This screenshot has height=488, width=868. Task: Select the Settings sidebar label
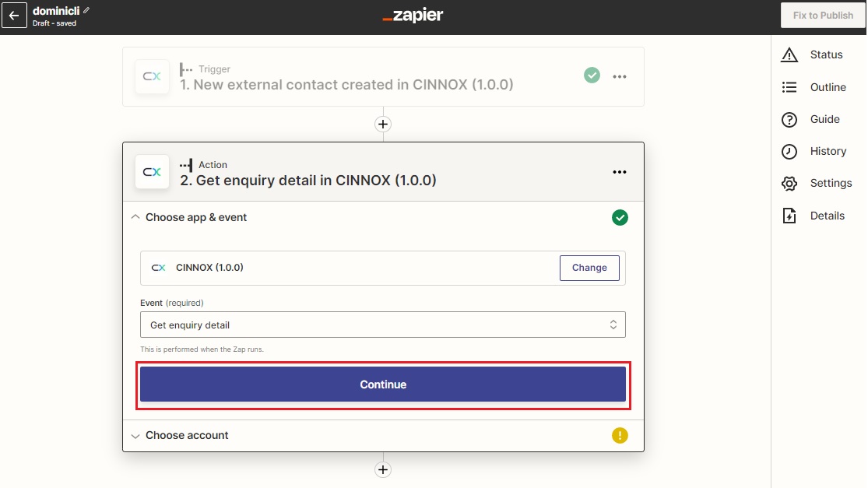[831, 183]
